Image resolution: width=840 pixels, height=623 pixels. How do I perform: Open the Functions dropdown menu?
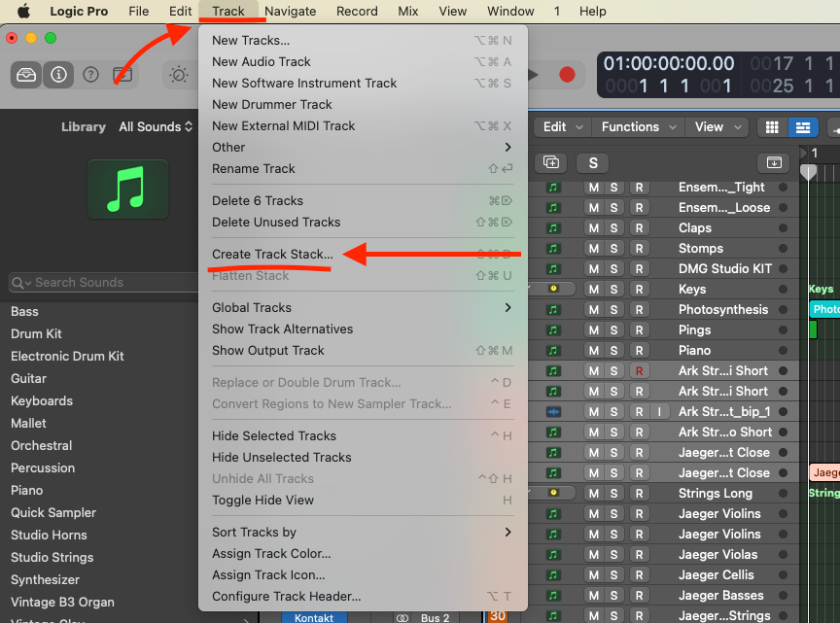(x=639, y=127)
